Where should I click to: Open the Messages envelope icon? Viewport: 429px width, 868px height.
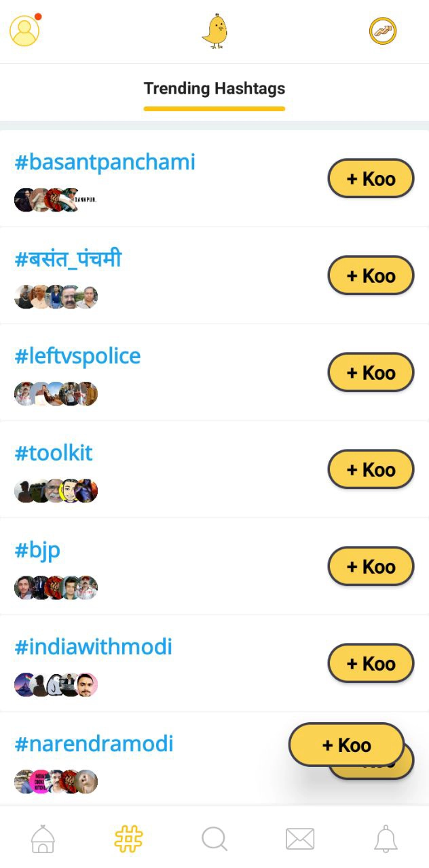pos(300,839)
